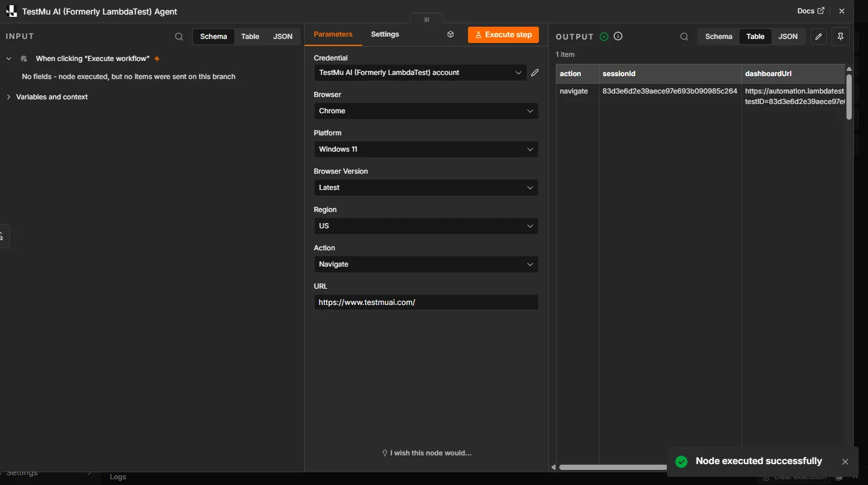Open the Browser Version dropdown
Screen dimensions: 868x485
pyautogui.click(x=426, y=188)
